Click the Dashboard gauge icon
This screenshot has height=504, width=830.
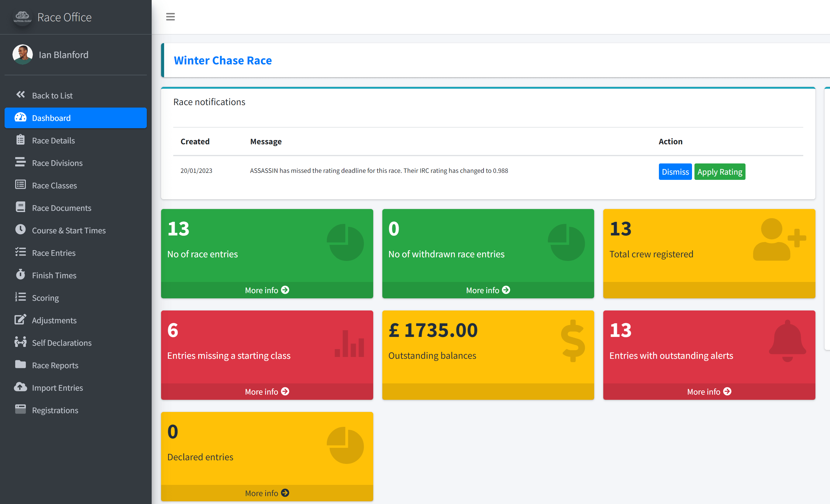21,117
